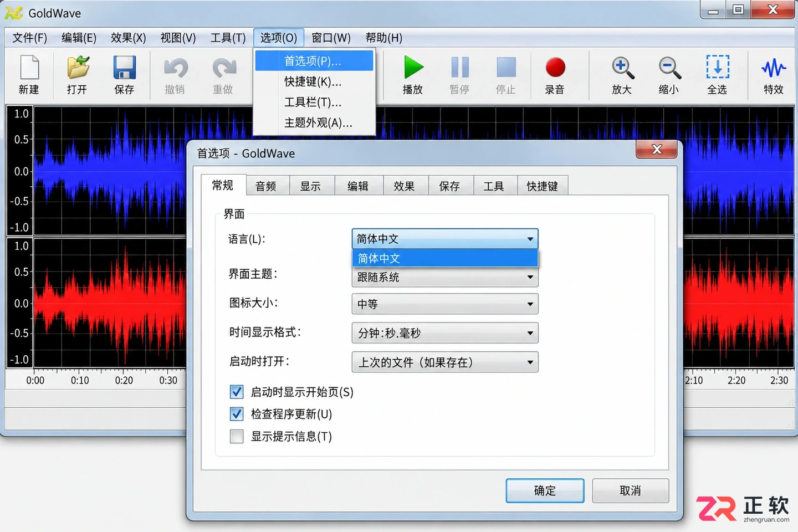Screen dimensions: 798x532
Task: Open the 窗口(W) menu
Action: click(331, 38)
